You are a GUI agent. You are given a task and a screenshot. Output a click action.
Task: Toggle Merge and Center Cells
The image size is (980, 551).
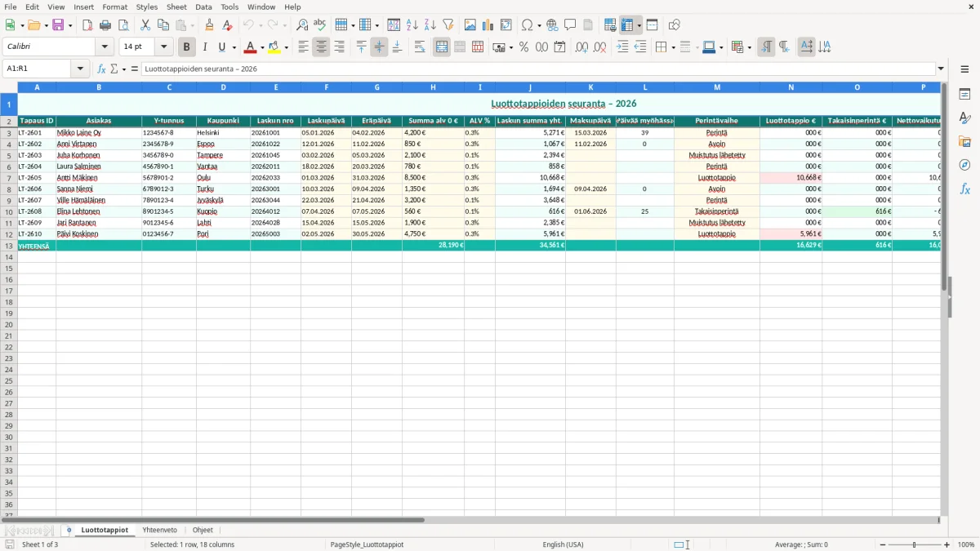(x=442, y=47)
